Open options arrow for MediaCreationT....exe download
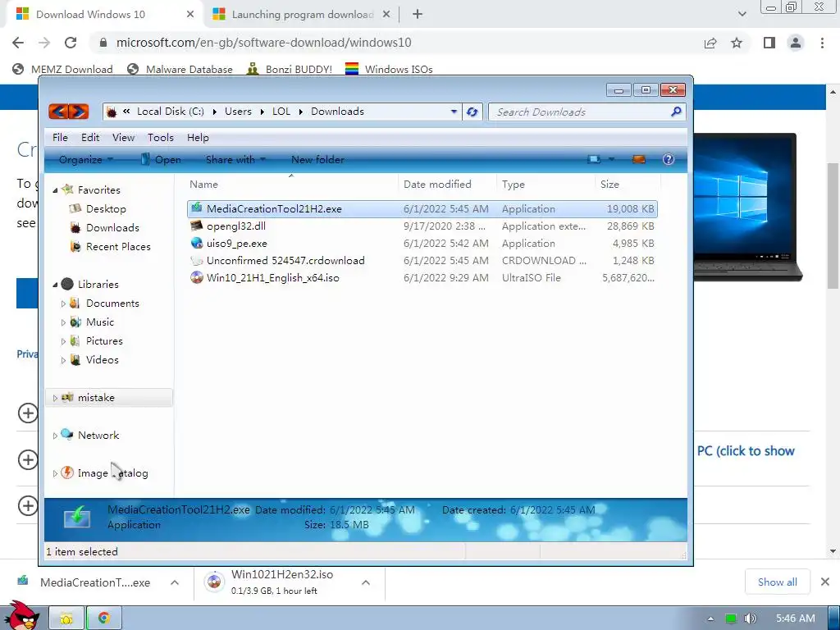Screen dimensions: 840x630 coord(175,582)
